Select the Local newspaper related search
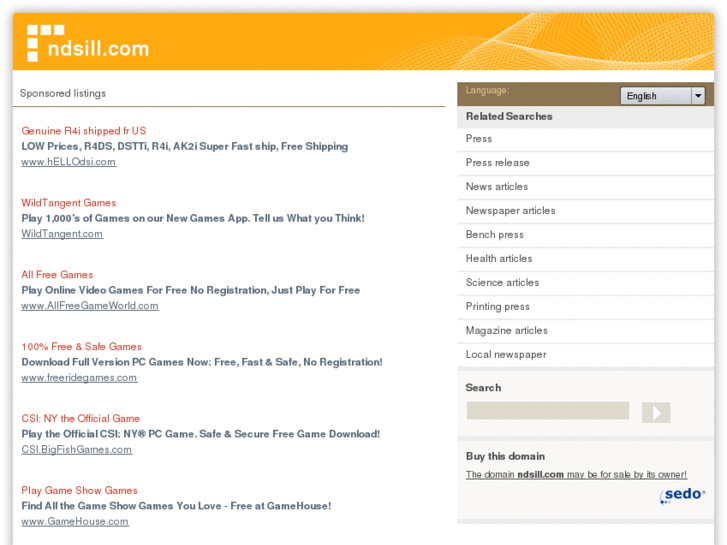Screen dimensions: 727x545 point(585,355)
